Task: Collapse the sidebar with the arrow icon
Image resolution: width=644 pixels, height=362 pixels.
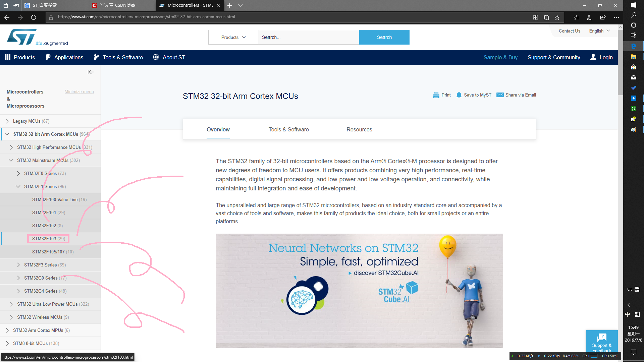Action: 91,72
